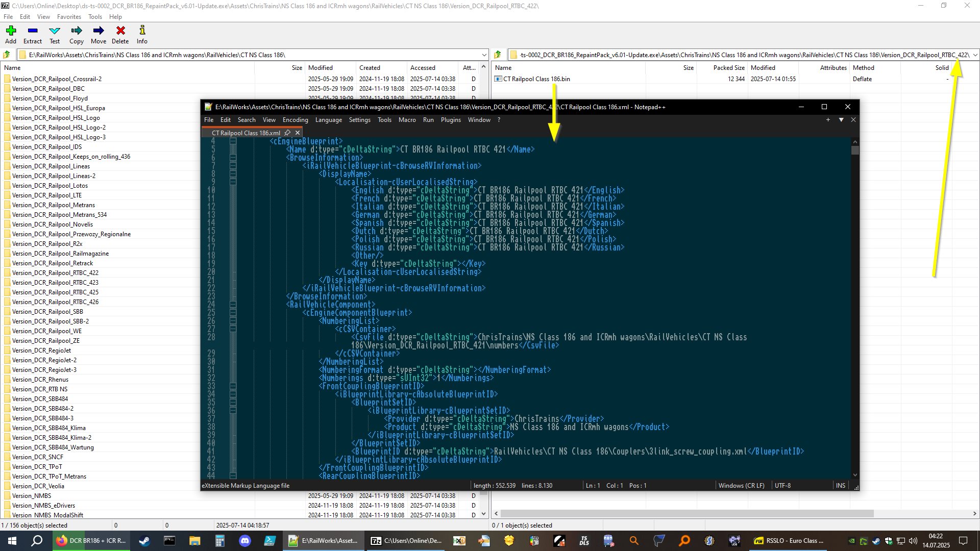Open the Encoding menu in Notepad++
980x551 pixels.
(x=295, y=120)
